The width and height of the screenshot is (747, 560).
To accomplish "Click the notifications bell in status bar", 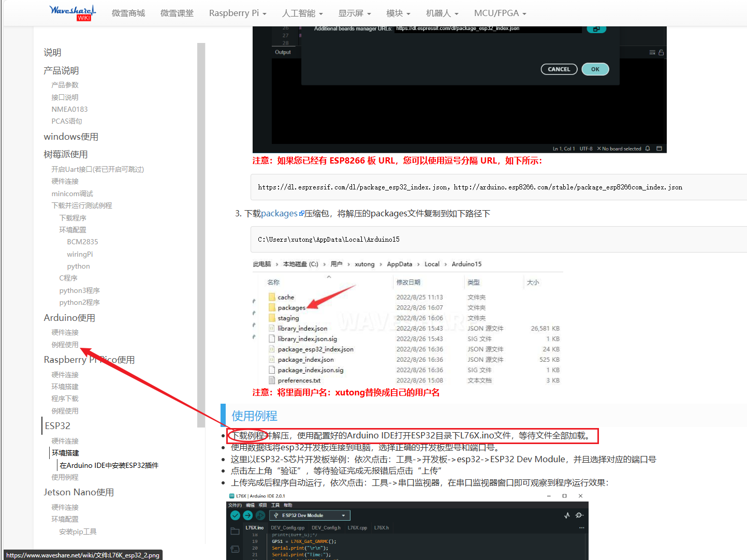I will [x=648, y=149].
